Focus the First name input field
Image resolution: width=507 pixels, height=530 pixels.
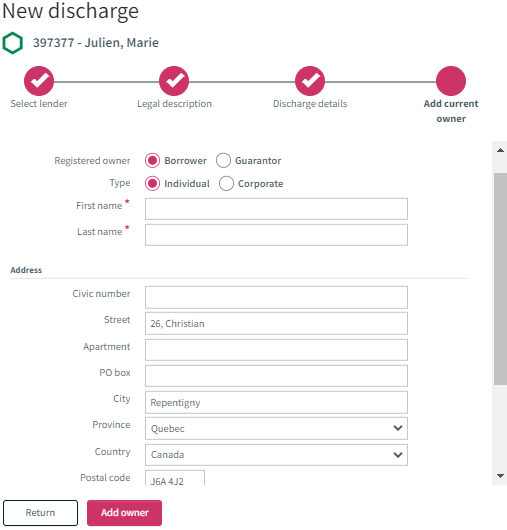pos(276,209)
